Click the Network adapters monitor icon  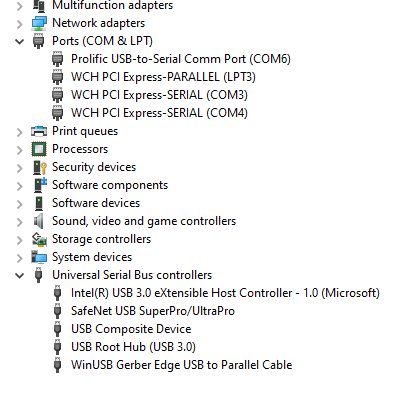[x=39, y=23]
